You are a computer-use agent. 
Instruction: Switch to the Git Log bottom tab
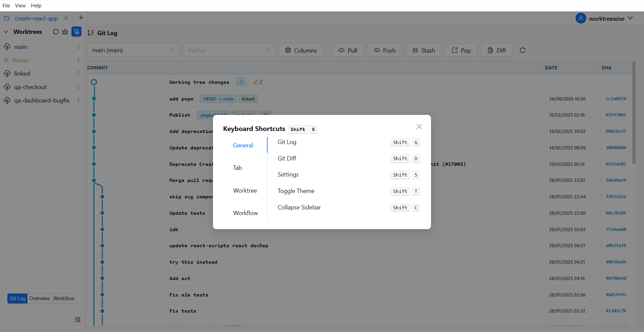17,298
